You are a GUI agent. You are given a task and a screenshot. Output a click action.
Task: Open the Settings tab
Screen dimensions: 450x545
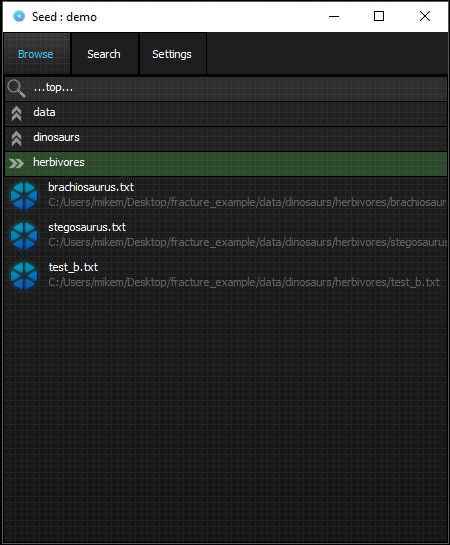[172, 54]
